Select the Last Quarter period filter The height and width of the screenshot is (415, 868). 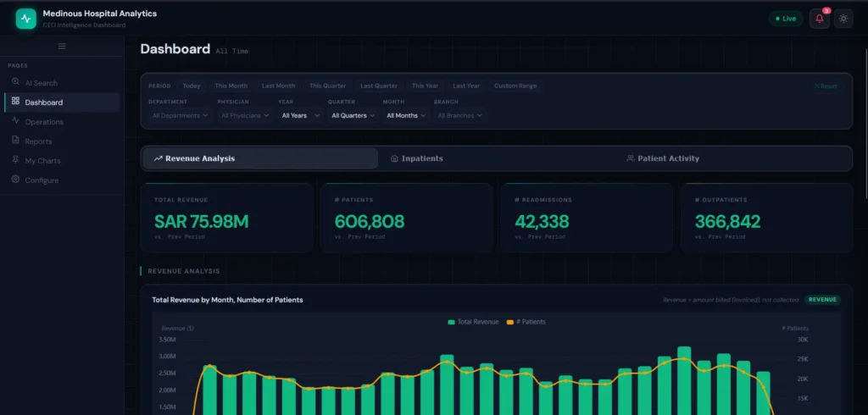coord(379,86)
